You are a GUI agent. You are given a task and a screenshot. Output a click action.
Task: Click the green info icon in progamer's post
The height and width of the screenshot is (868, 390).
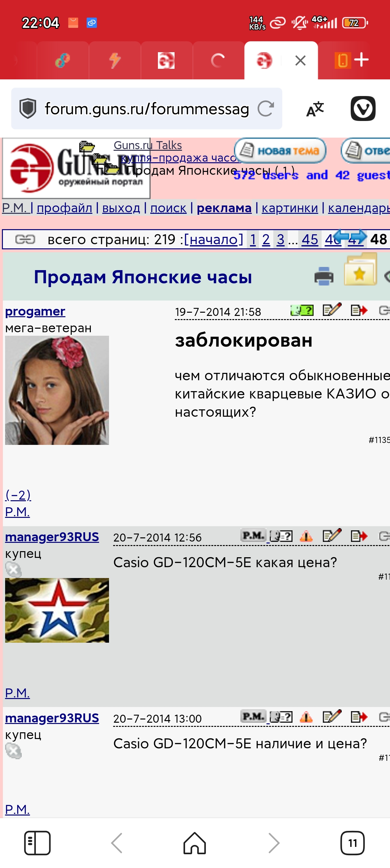[x=302, y=310]
